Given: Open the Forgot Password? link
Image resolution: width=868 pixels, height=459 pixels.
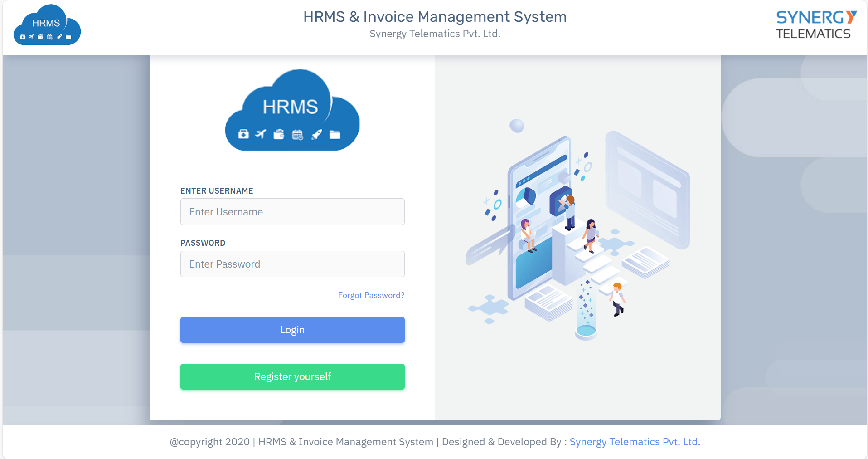Looking at the screenshot, I should 371,295.
